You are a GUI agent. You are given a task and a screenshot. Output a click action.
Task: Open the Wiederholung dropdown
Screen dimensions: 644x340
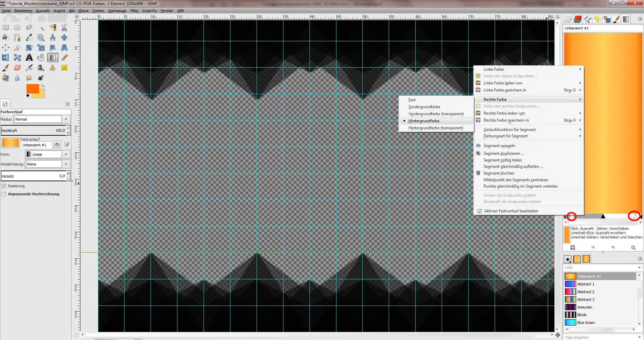pyautogui.click(x=66, y=164)
